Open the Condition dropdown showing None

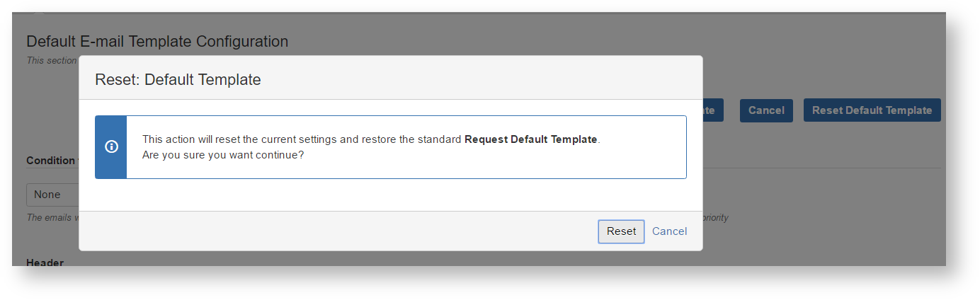[x=52, y=195]
